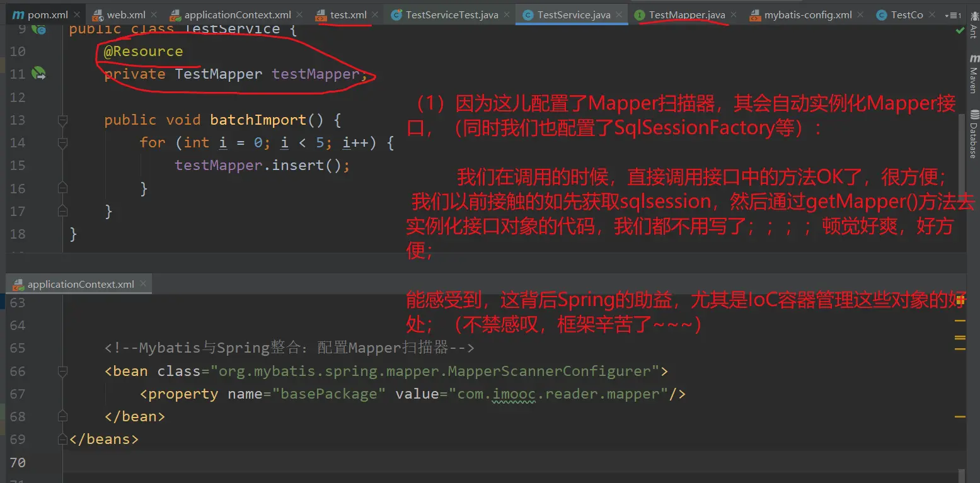Viewport: 980px width, 483px height.
Task: Switch to the TestServiceTest.java tab
Action: click(451, 15)
